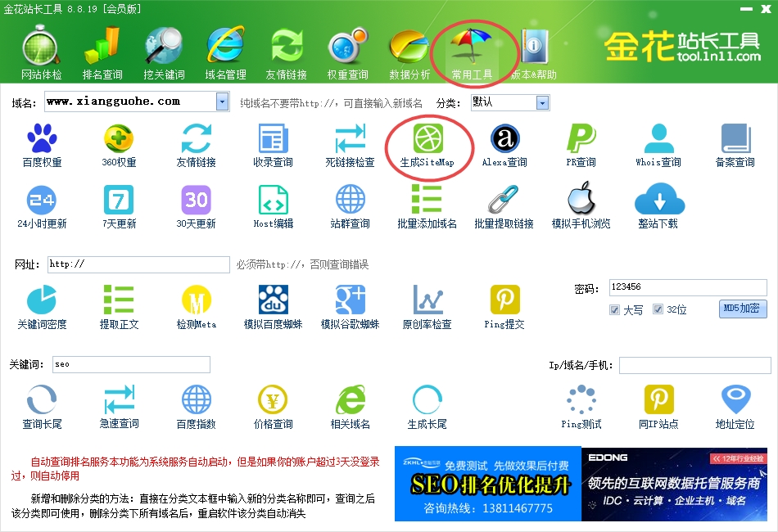Toggle the 大写 checkbox

614,310
